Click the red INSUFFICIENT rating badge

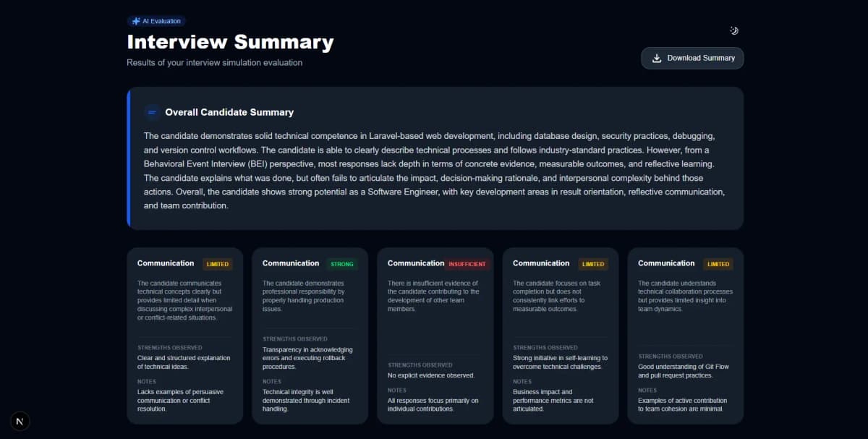click(467, 264)
